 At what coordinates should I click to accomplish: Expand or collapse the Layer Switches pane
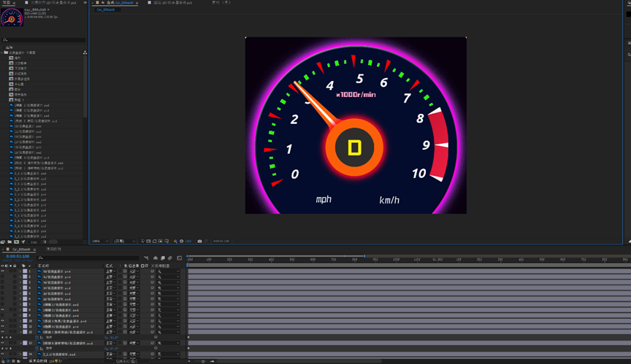click(x=3, y=361)
